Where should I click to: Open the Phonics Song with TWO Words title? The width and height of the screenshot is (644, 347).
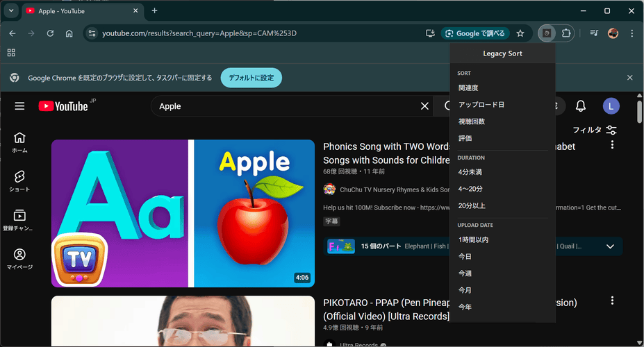(x=386, y=153)
